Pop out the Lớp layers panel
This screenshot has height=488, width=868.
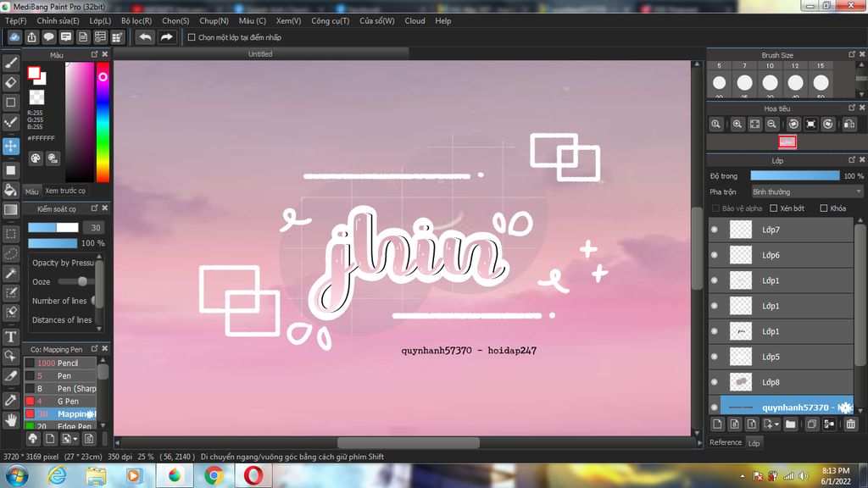pyautogui.click(x=852, y=159)
